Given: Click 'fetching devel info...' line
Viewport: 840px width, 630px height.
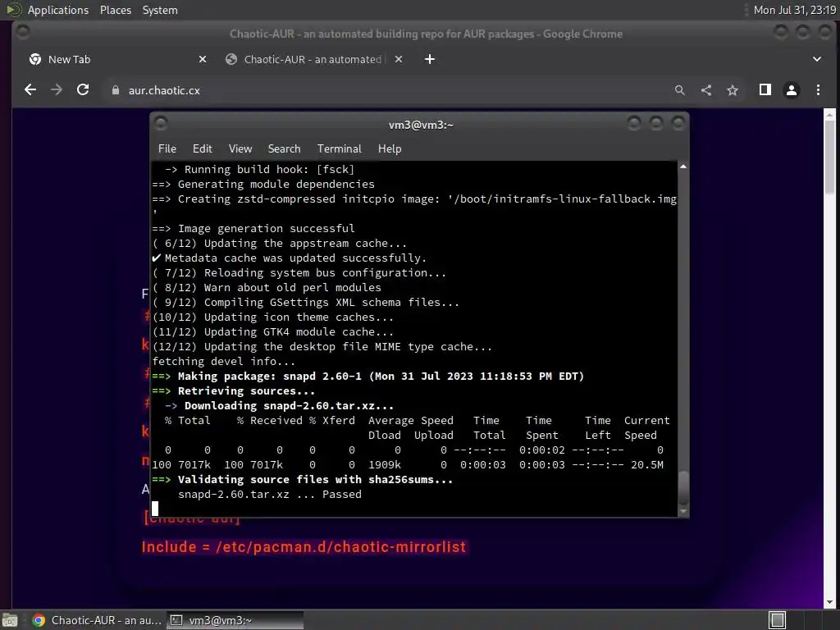Looking at the screenshot, I should pos(223,361).
